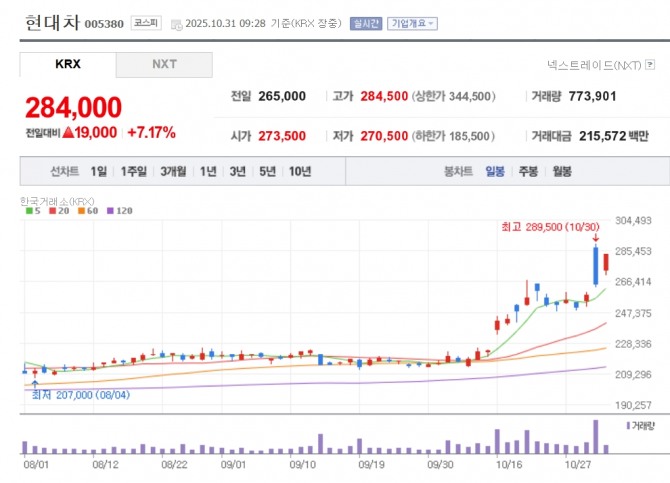Image resolution: width=670 pixels, height=483 pixels.
Task: Select the 1일 line chart period
Action: 99,171
